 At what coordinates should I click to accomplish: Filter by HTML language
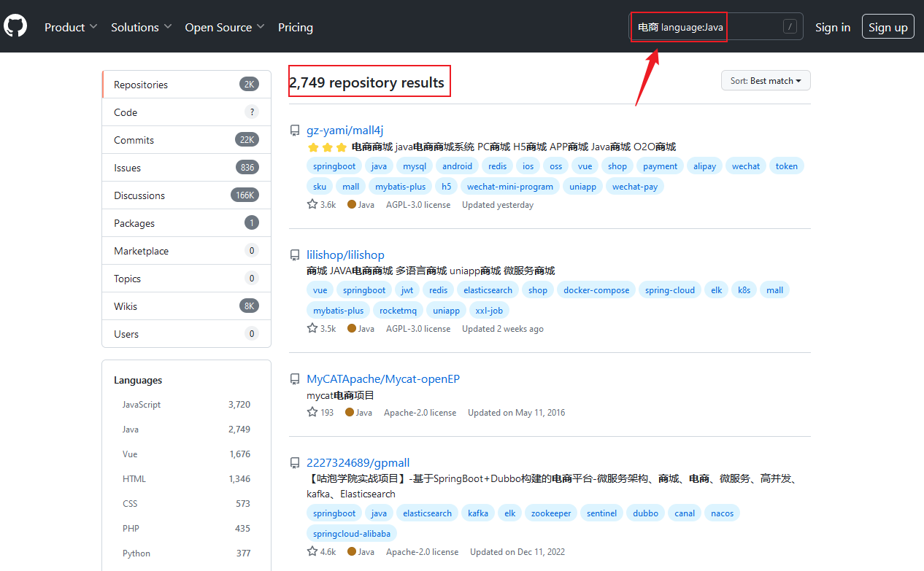[186, 479]
